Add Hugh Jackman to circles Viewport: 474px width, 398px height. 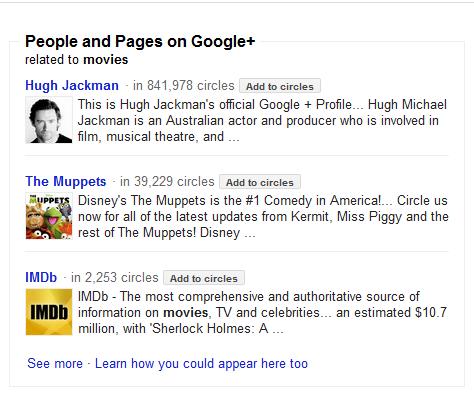point(280,86)
